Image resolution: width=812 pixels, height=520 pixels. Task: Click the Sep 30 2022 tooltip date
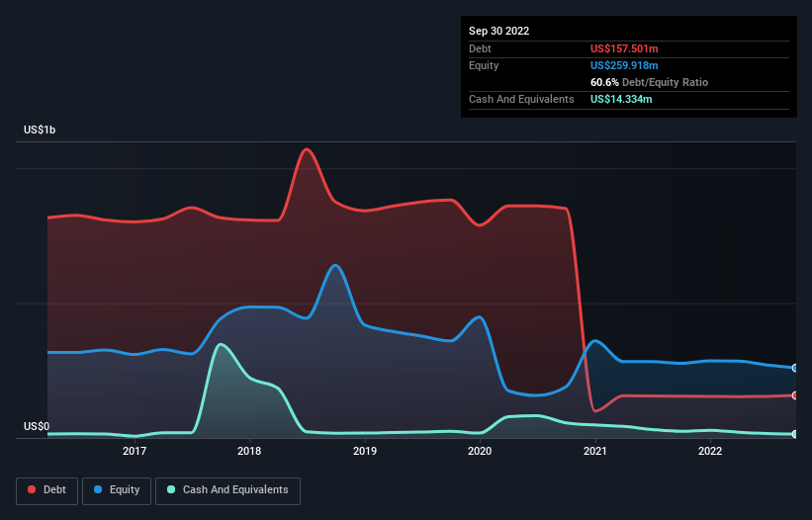tap(498, 31)
